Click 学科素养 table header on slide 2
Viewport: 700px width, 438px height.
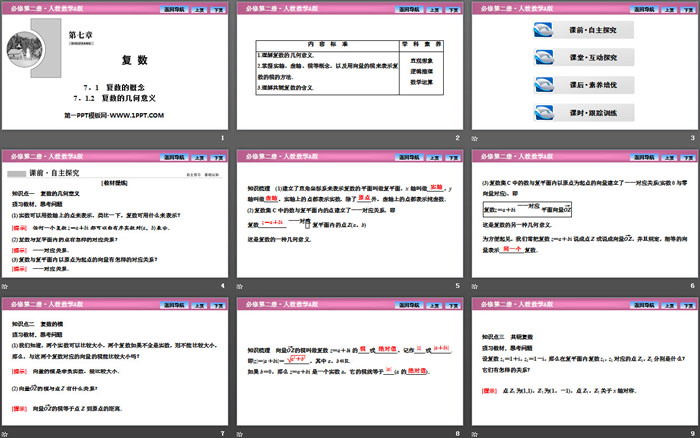(421, 44)
